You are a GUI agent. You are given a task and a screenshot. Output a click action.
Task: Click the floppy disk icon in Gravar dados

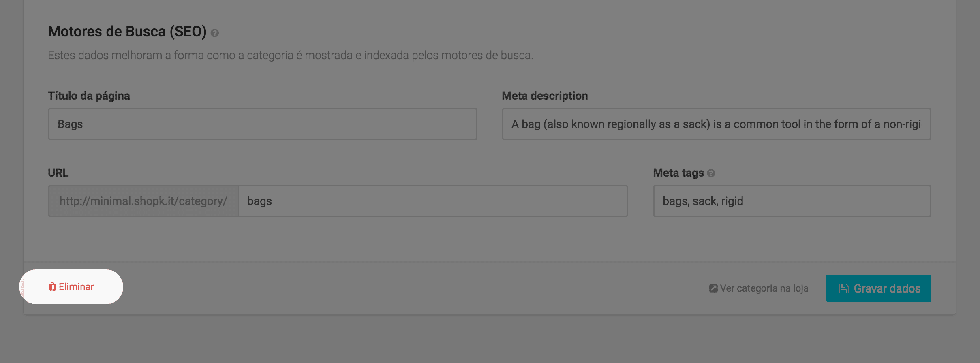pos(844,288)
